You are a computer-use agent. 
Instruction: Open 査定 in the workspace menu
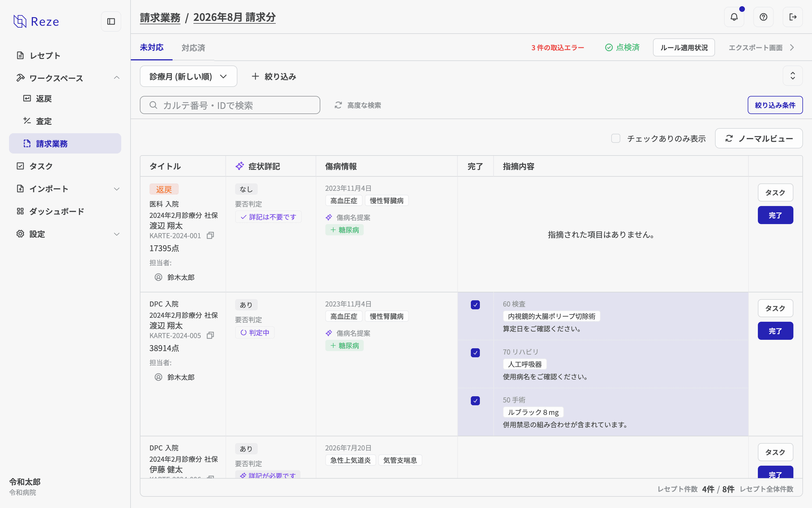pos(65,121)
